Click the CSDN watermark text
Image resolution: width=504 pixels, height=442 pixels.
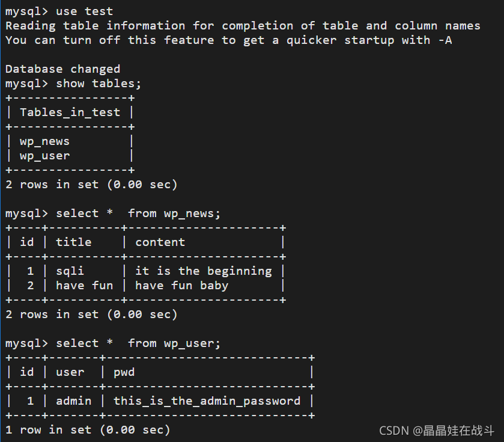[437, 431]
